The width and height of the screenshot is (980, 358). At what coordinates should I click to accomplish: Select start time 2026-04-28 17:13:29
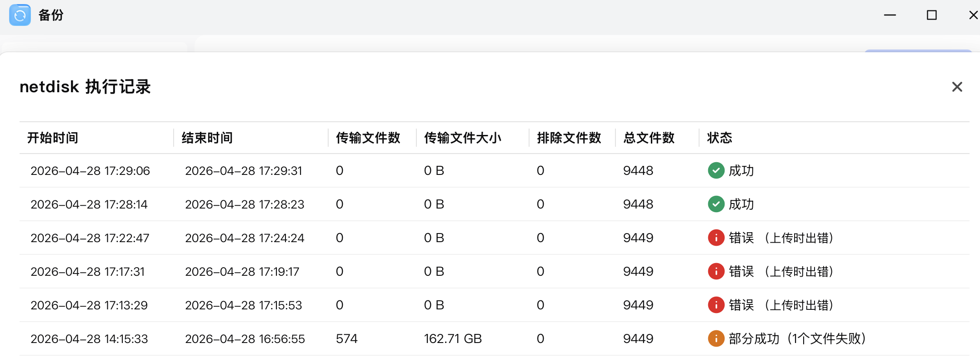click(x=89, y=305)
